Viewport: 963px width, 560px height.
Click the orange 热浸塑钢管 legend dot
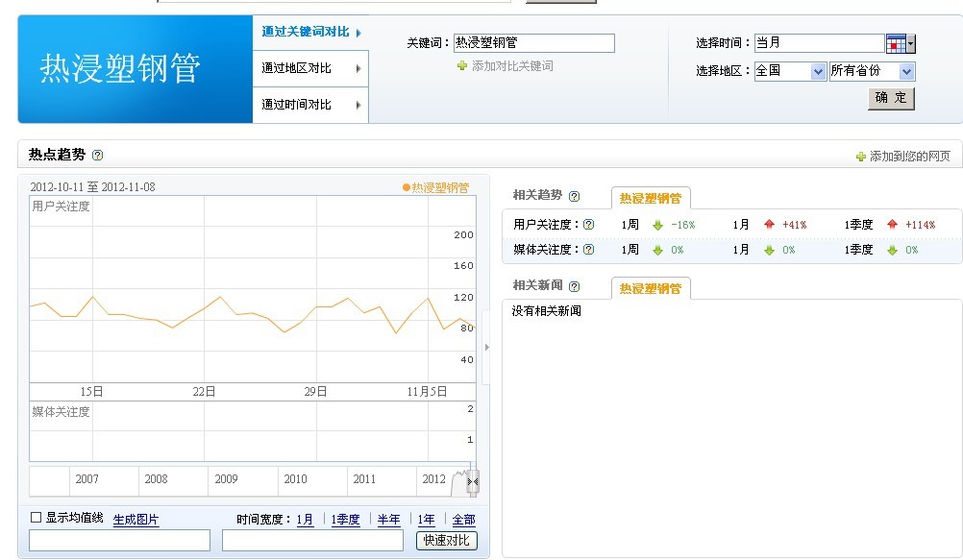[406, 187]
